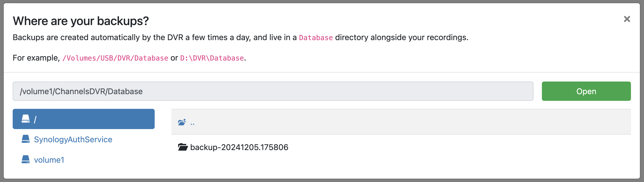
Task: Navigate to the volume1 link
Action: tap(49, 160)
